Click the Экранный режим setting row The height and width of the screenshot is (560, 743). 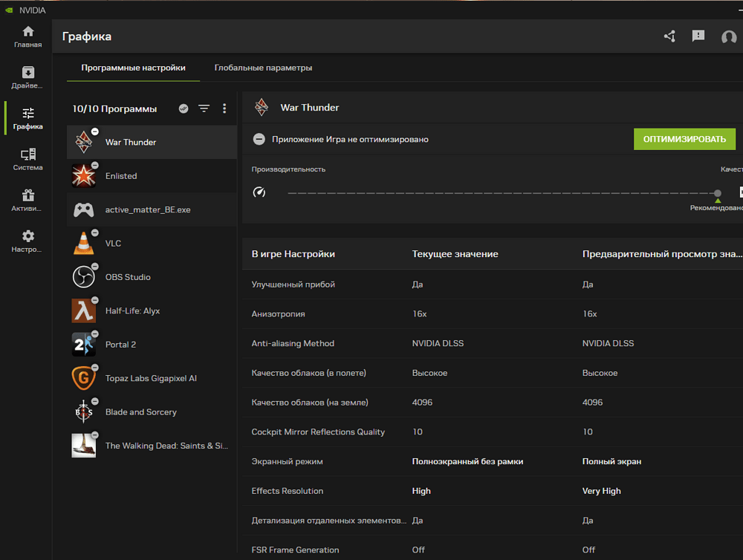point(493,461)
